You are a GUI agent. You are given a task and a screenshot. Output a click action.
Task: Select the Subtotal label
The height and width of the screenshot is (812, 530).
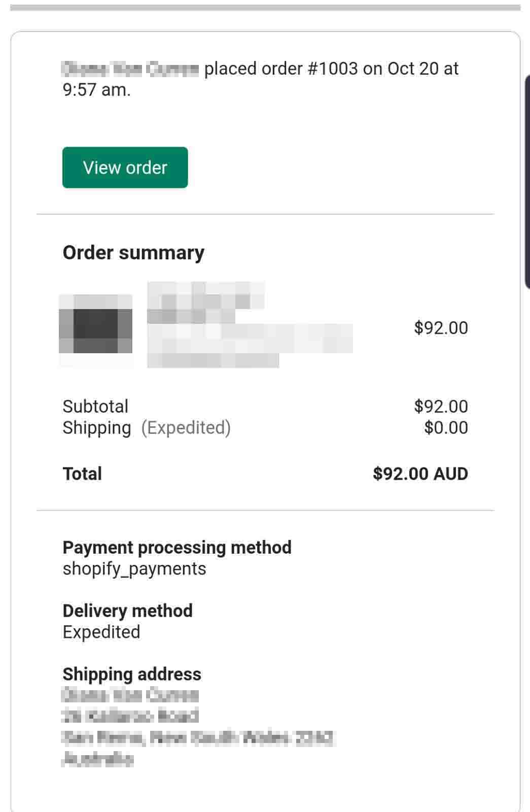click(95, 407)
